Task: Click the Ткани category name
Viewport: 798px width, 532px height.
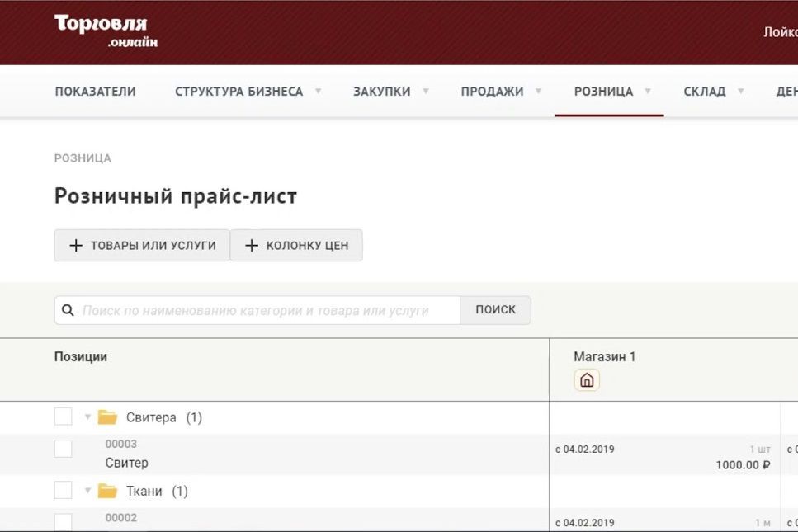Action: (x=144, y=492)
